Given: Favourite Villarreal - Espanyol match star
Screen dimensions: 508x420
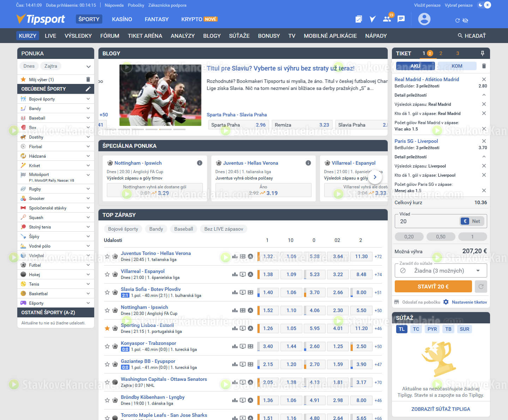Looking at the screenshot, I should pos(107,274).
